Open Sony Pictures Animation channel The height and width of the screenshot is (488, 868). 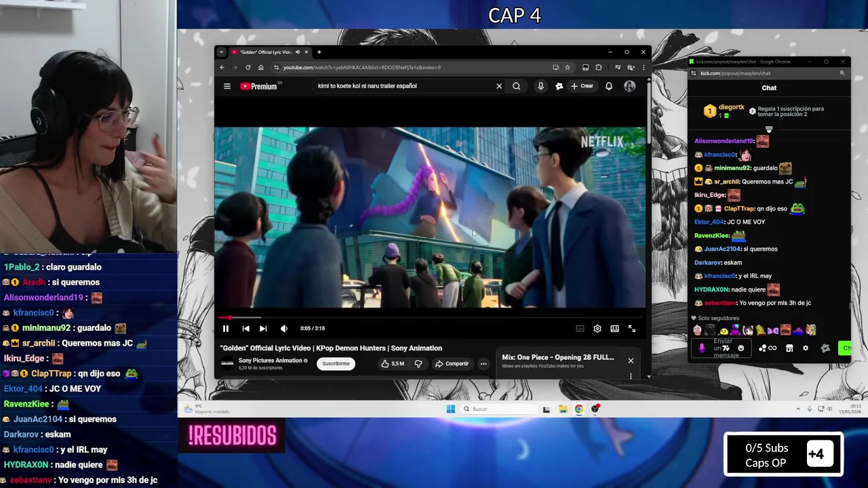point(270,361)
